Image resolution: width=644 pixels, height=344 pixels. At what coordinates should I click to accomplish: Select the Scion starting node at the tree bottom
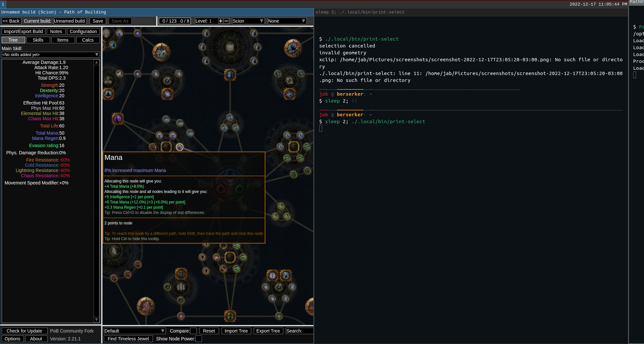pos(230,315)
